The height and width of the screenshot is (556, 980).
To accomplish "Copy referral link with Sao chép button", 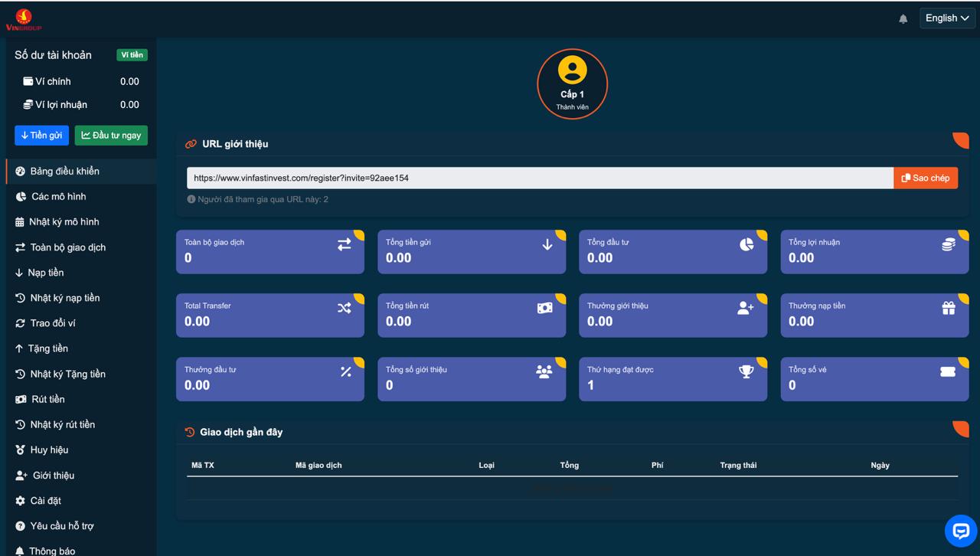I will [925, 178].
